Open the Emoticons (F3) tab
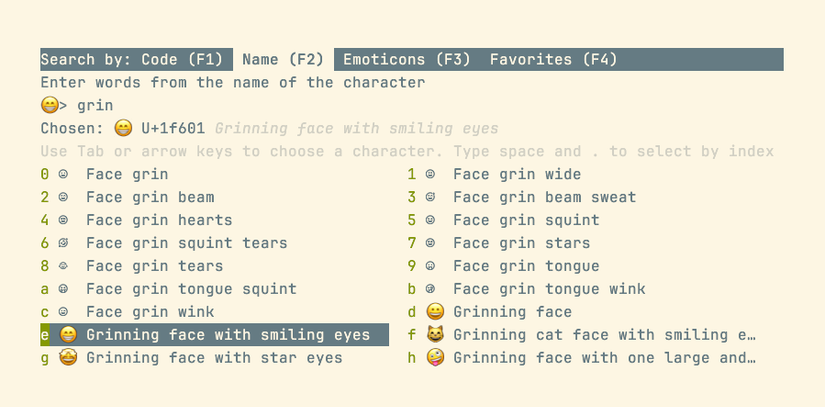Screen dimensions: 825x407 pyautogui.click(x=407, y=60)
